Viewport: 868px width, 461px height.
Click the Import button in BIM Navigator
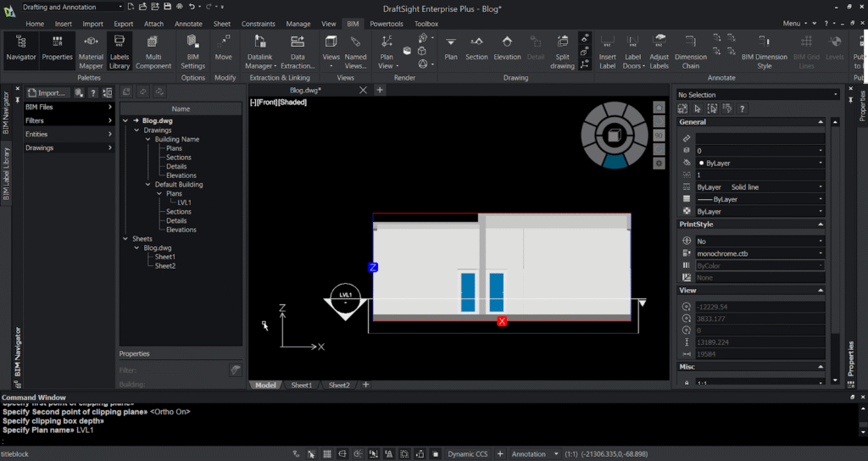click(x=47, y=93)
